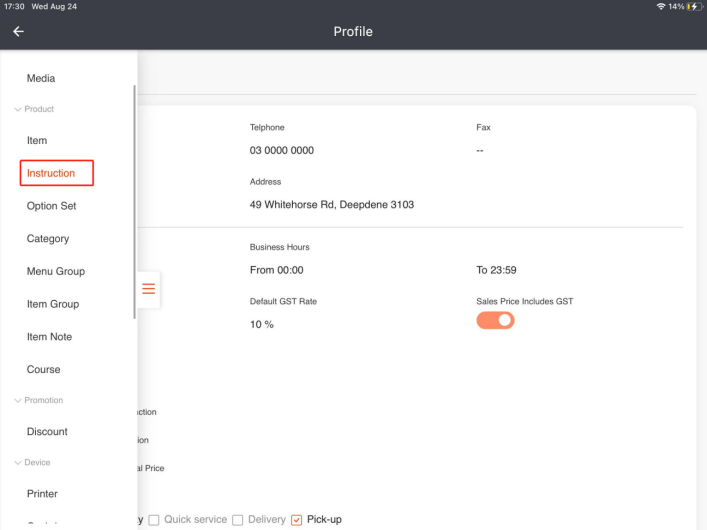
Task: Toggle Sales Price Includes GST switch
Action: coord(495,321)
